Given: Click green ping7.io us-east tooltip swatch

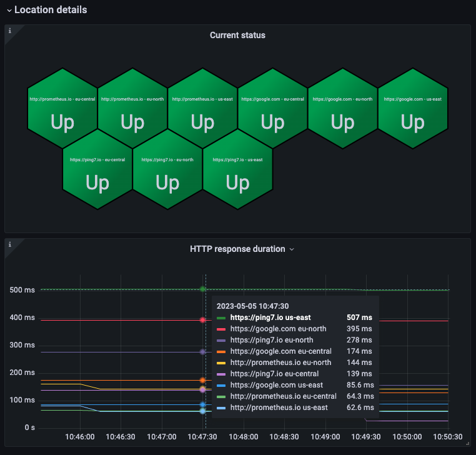Looking at the screenshot, I should [221, 317].
